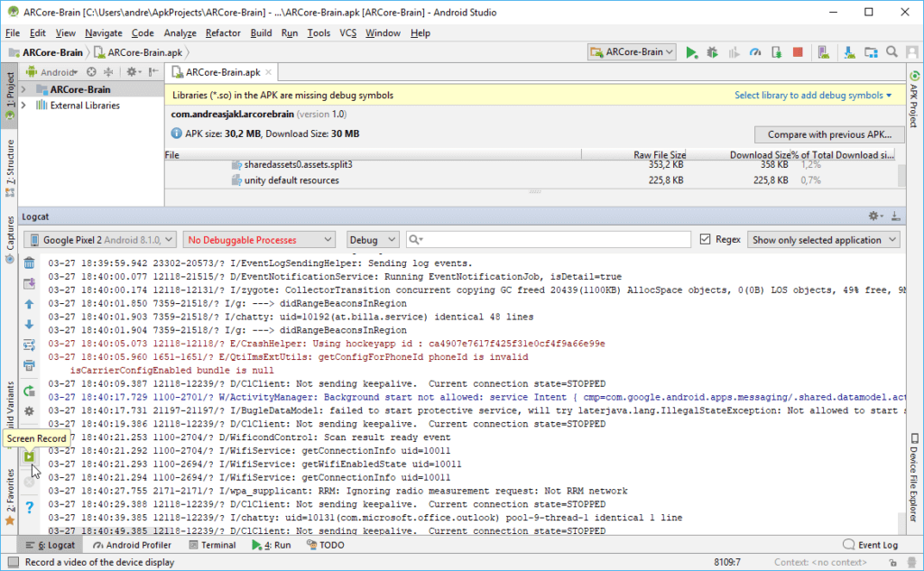Toggle the 1: Project side tab

tap(9, 96)
